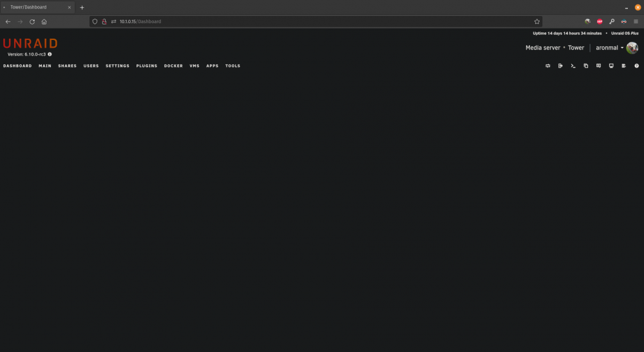
Task: Open the DASHBOARD menu tab
Action: (x=17, y=66)
